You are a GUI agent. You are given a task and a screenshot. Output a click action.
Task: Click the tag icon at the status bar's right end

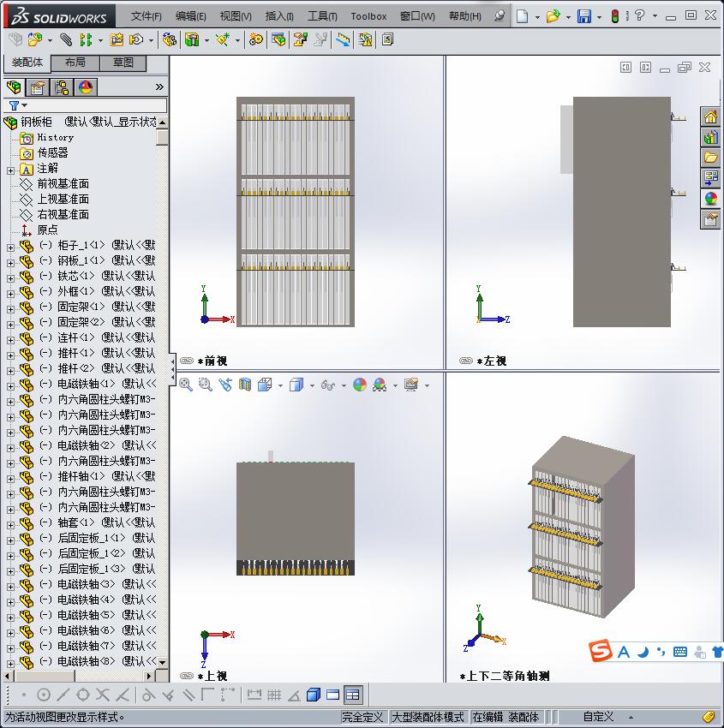(x=709, y=716)
